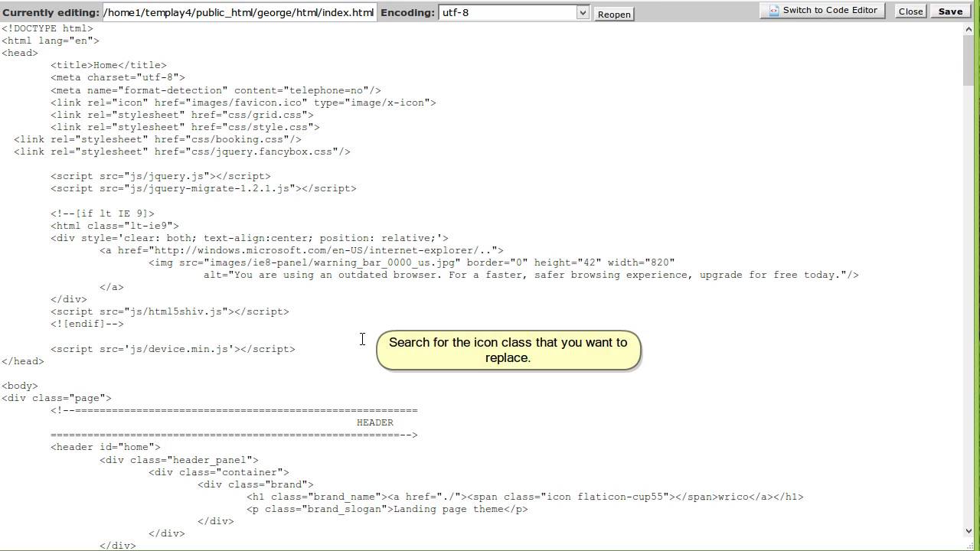Click the Close button in the editor toolbar
This screenshot has width=980, height=551.
coord(910,11)
